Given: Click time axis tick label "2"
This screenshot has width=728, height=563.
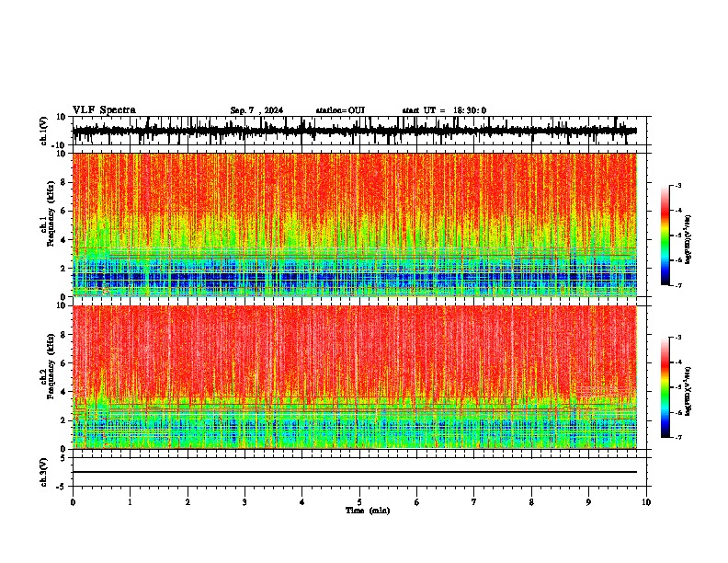Looking at the screenshot, I should tap(188, 502).
